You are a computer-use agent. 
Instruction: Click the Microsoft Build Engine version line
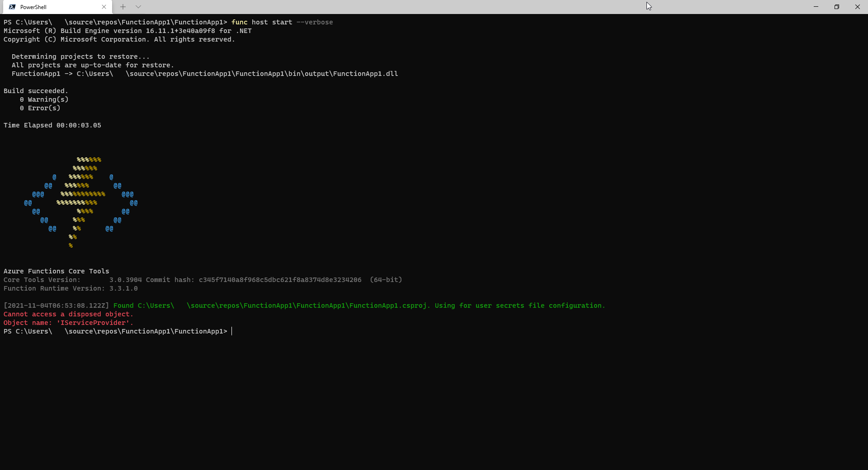coord(127,31)
